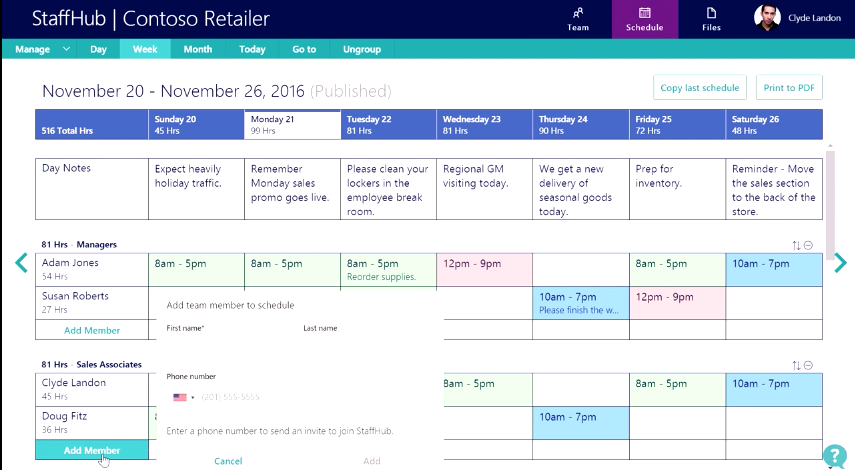Open Doug Fitz Thursday 10am - 7pm shift
The image size is (855, 470).
(581, 423)
